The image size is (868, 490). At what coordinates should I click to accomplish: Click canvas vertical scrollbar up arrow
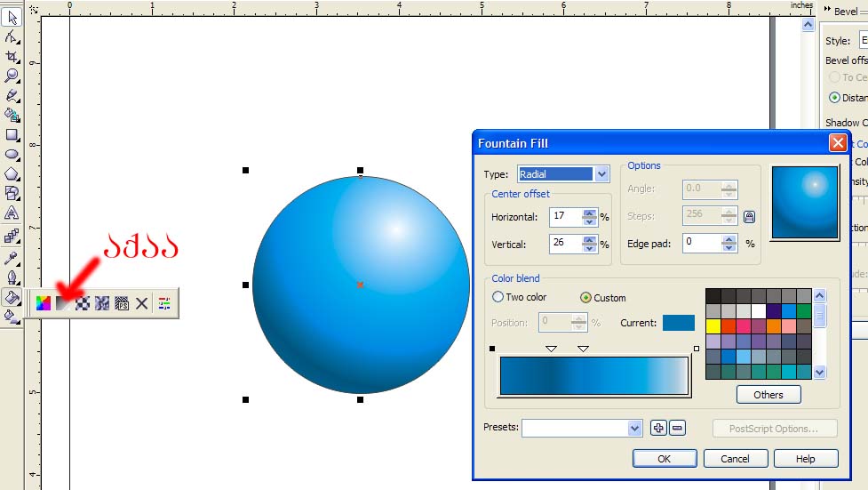click(x=808, y=24)
